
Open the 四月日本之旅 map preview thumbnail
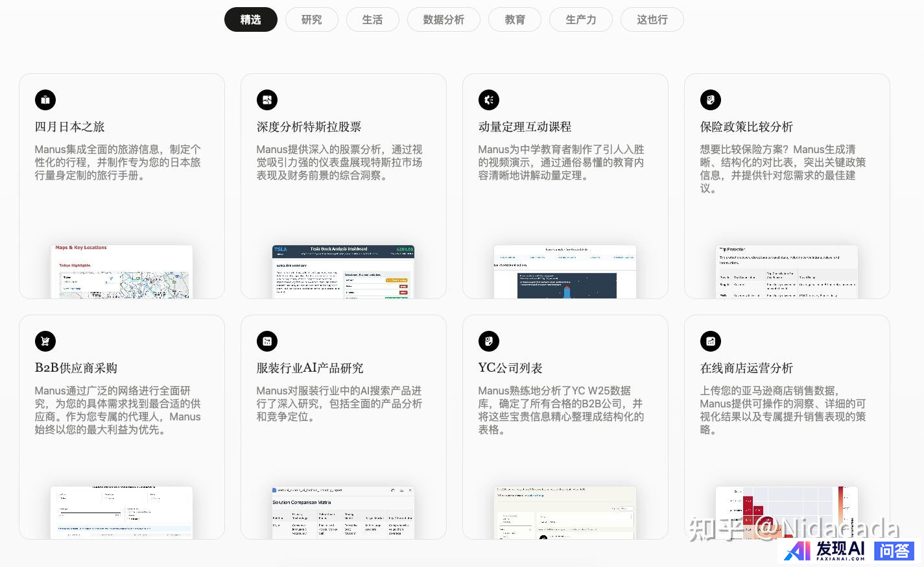tap(122, 272)
